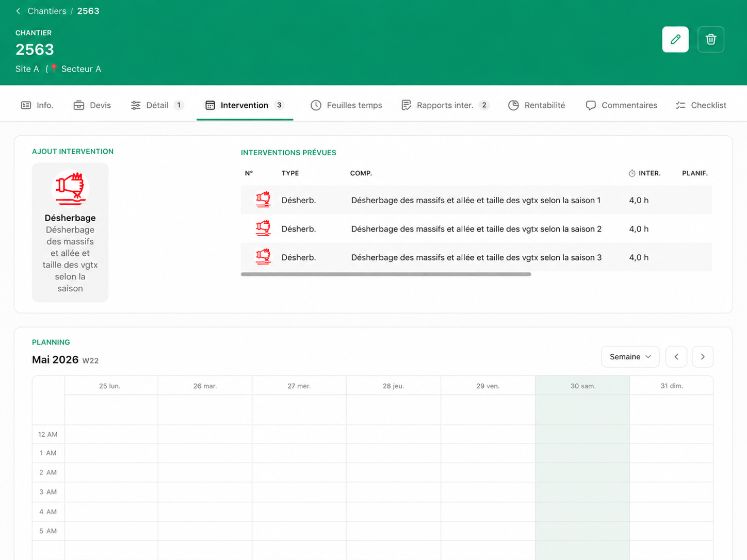Open the Semaine view dropdown

(630, 357)
